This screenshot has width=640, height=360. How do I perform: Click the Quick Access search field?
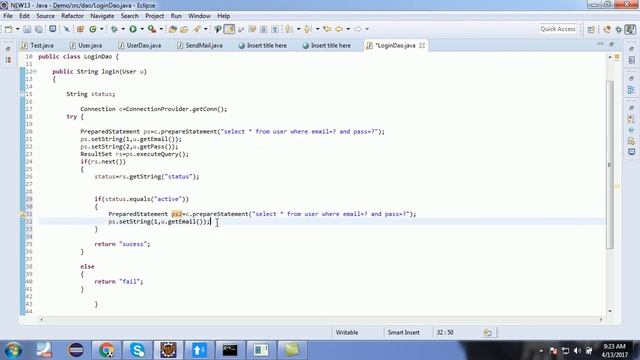(x=558, y=29)
